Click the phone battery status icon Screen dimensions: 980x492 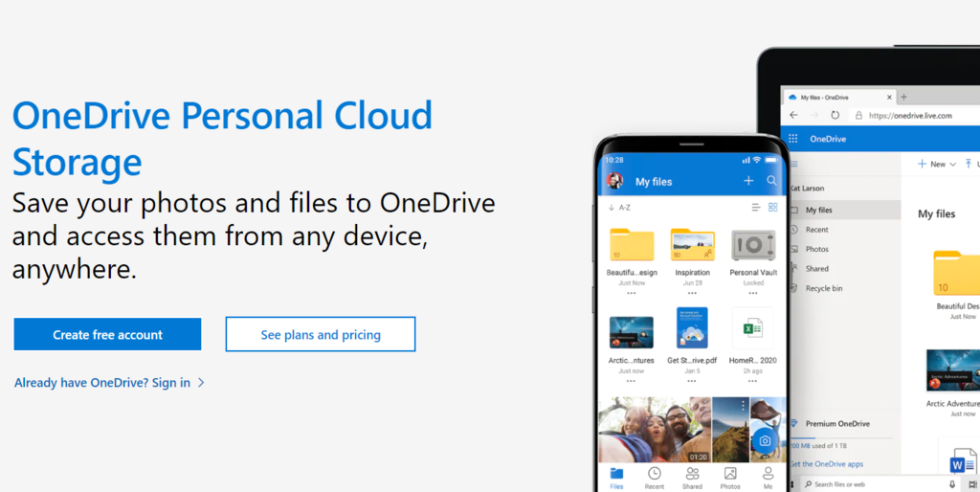[x=770, y=160]
